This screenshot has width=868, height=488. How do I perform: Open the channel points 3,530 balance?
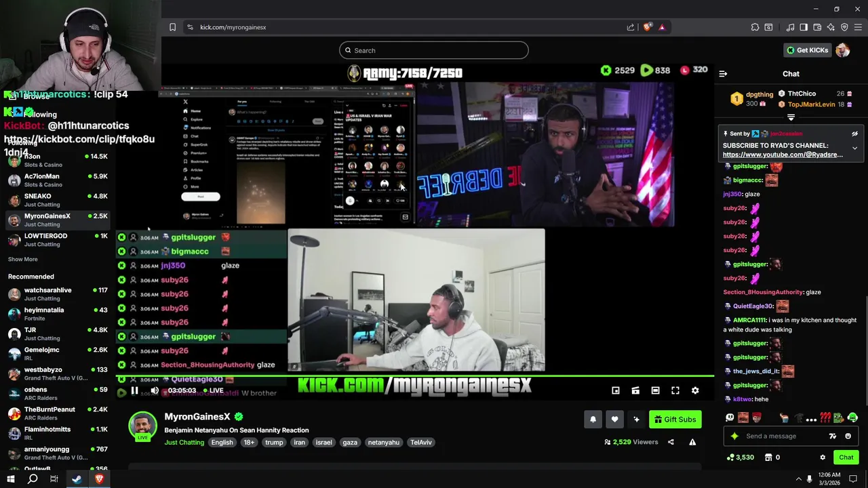click(740, 457)
